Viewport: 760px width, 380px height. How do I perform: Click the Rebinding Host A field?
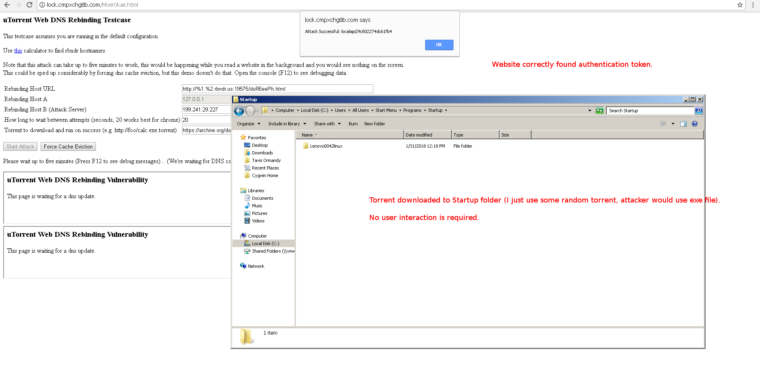[x=206, y=99]
